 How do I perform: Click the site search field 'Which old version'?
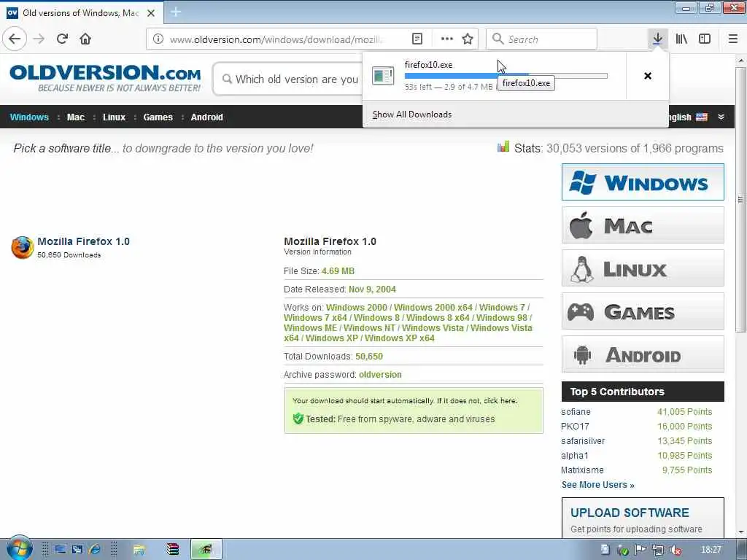pos(289,79)
